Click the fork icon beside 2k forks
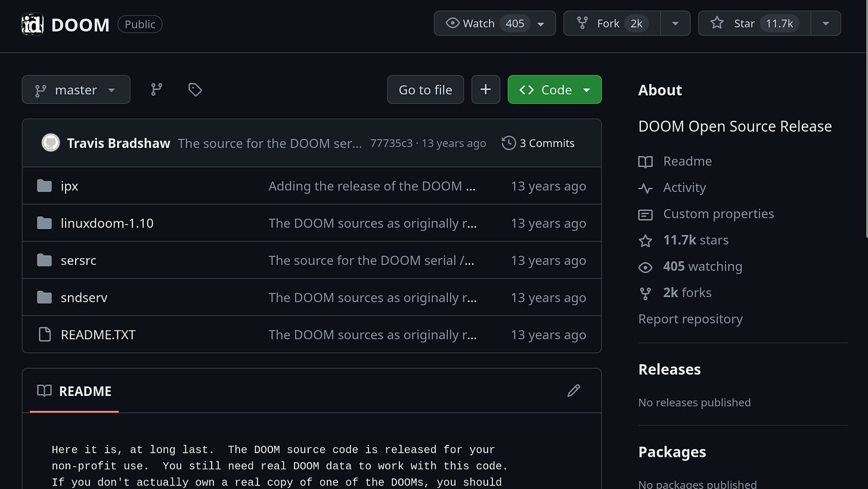The image size is (868, 489). click(x=646, y=293)
